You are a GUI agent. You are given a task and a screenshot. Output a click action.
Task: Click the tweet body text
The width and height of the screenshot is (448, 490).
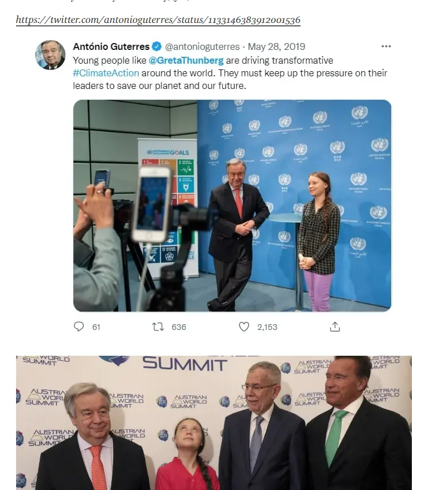coord(230,73)
